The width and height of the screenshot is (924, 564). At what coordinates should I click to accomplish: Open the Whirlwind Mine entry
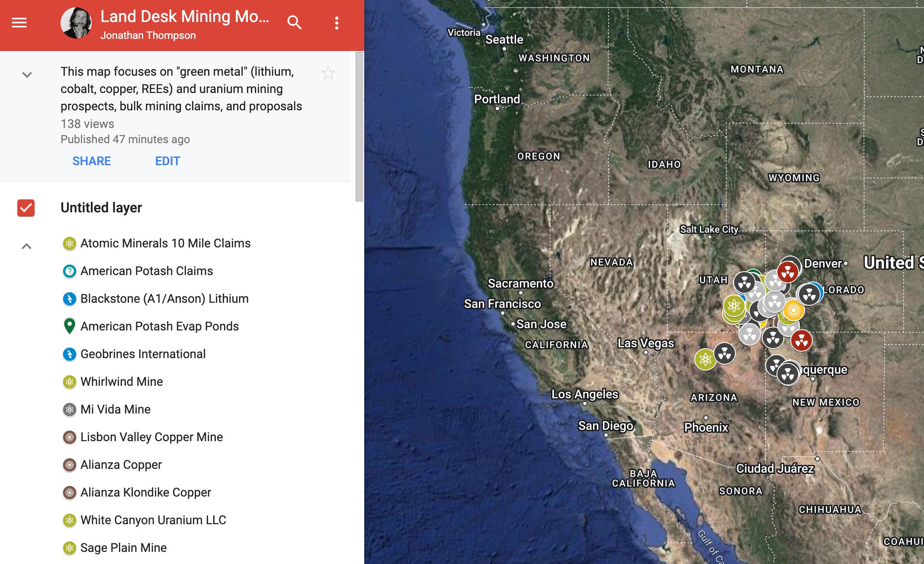tap(121, 381)
